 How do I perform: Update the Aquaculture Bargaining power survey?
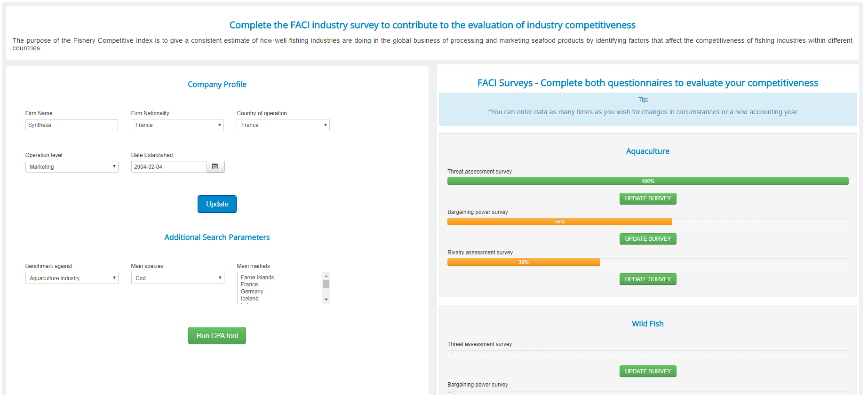(648, 239)
